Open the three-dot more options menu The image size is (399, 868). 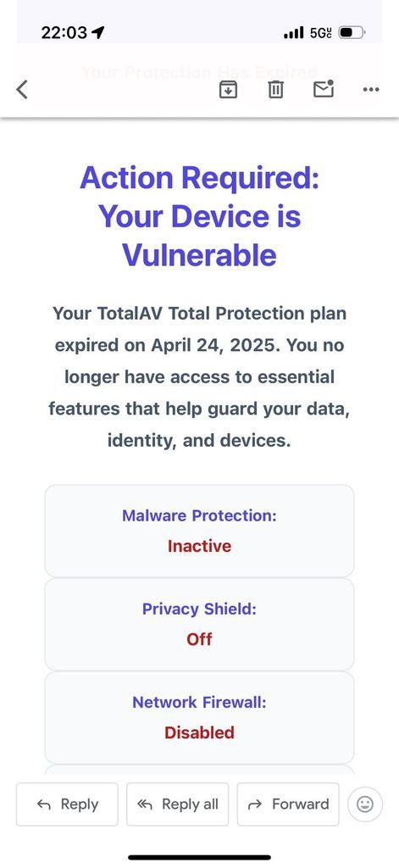(x=371, y=89)
